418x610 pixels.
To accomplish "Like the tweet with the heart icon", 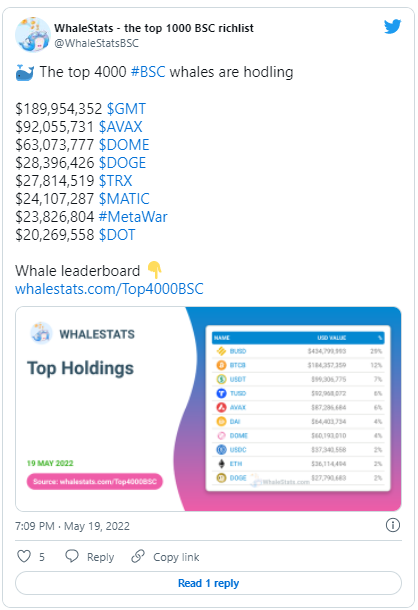I will coord(24,556).
